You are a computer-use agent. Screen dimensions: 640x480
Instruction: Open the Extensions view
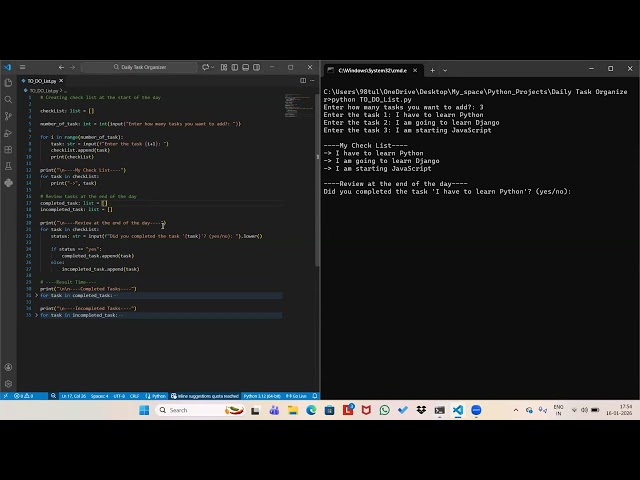8,150
